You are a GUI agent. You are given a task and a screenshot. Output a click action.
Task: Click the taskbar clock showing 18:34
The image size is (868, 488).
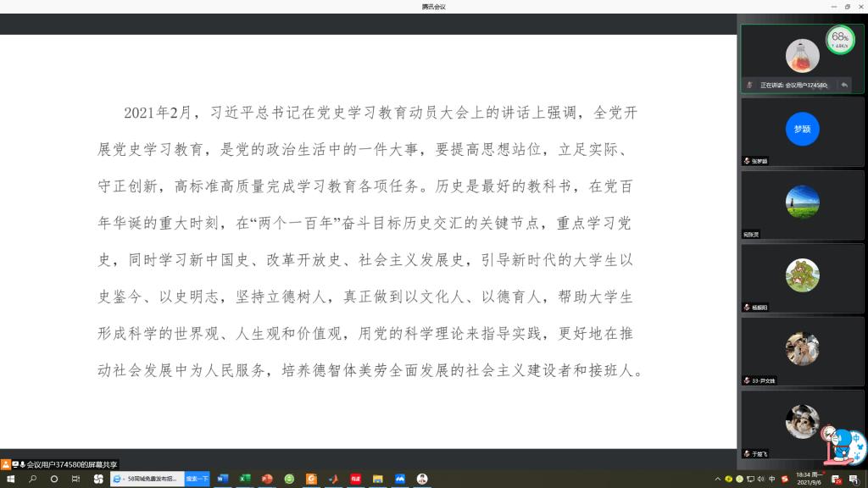point(808,479)
